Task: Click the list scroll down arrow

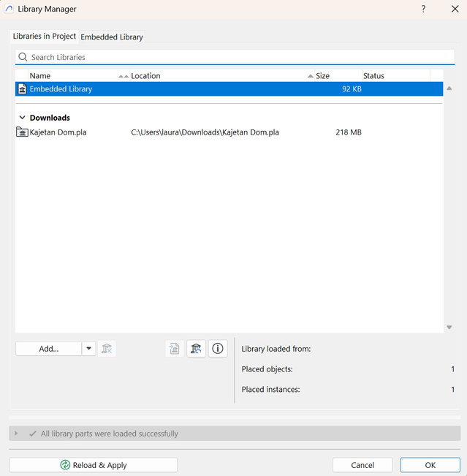Action: 449,327
